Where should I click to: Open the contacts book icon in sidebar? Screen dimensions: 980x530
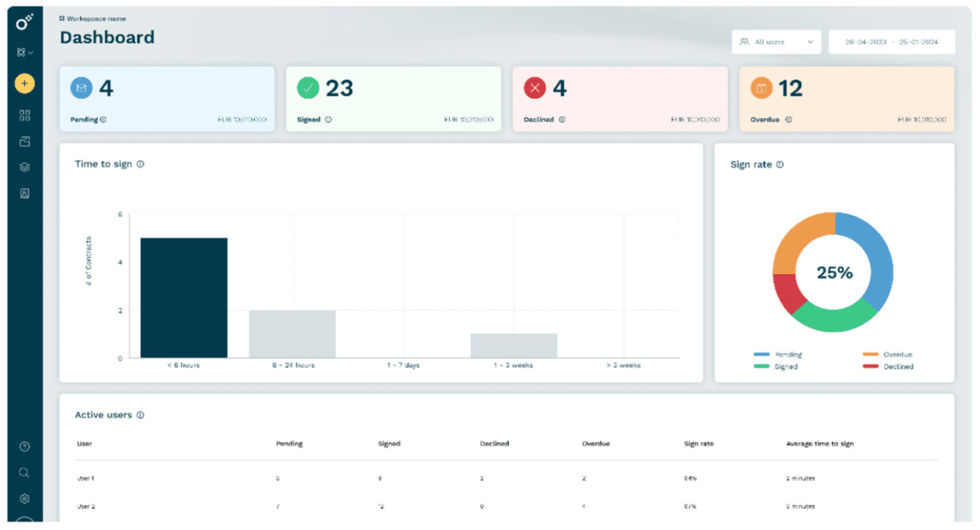point(24,193)
